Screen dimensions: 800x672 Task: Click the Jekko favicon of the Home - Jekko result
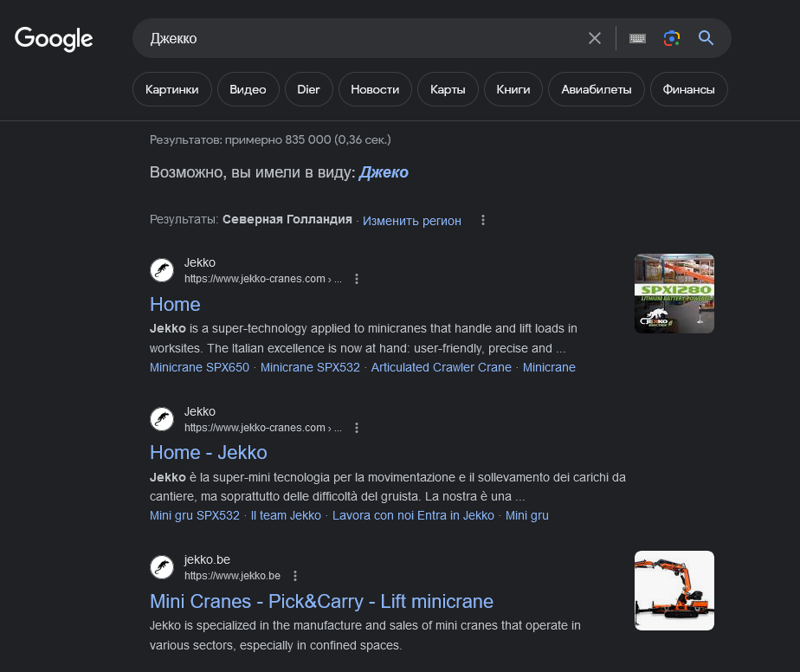[x=162, y=419]
